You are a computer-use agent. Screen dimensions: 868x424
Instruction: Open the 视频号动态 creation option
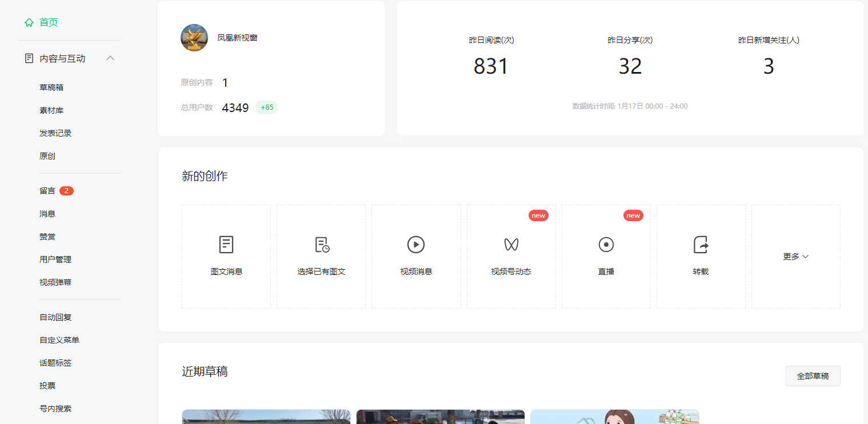[x=510, y=256]
